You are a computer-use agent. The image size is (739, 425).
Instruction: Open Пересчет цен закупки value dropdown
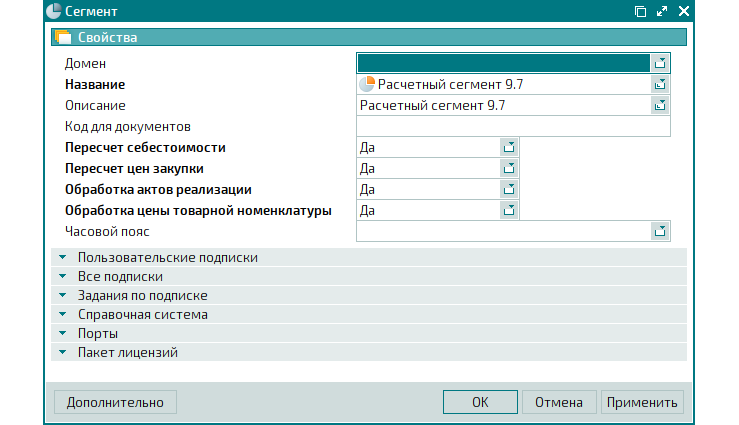pos(509,168)
